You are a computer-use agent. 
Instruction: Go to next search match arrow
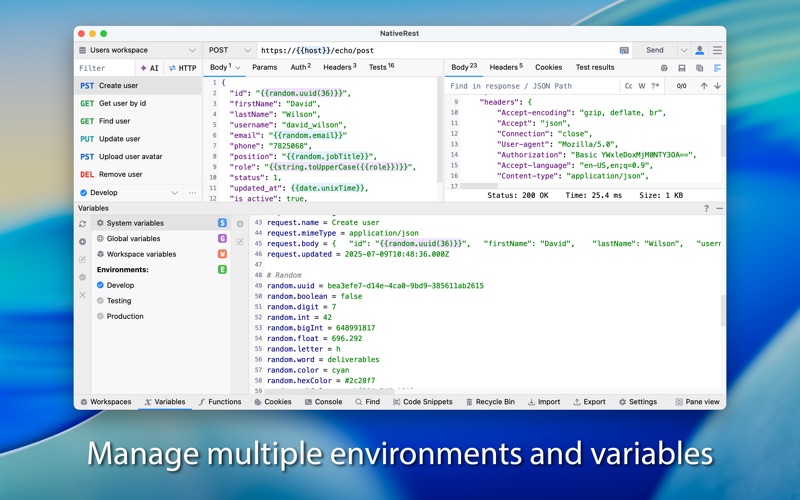(717, 86)
